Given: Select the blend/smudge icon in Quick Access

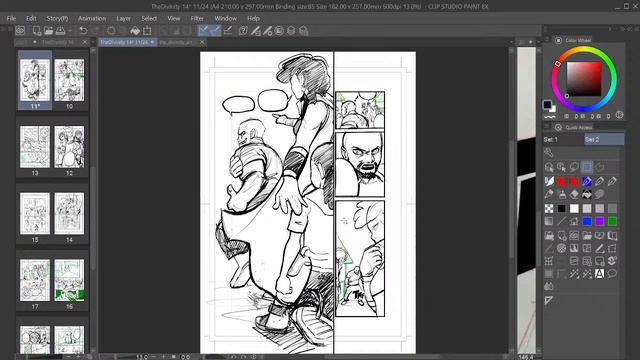Looking at the screenshot, I should click(x=600, y=194).
